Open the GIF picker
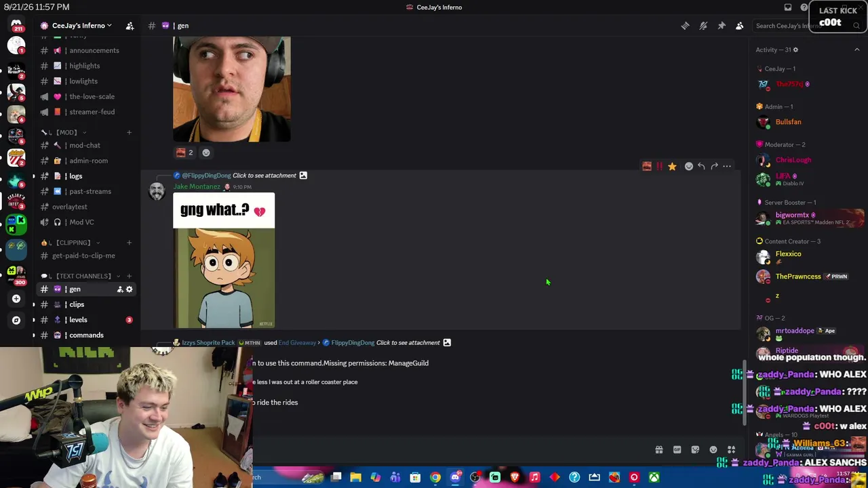 click(677, 449)
